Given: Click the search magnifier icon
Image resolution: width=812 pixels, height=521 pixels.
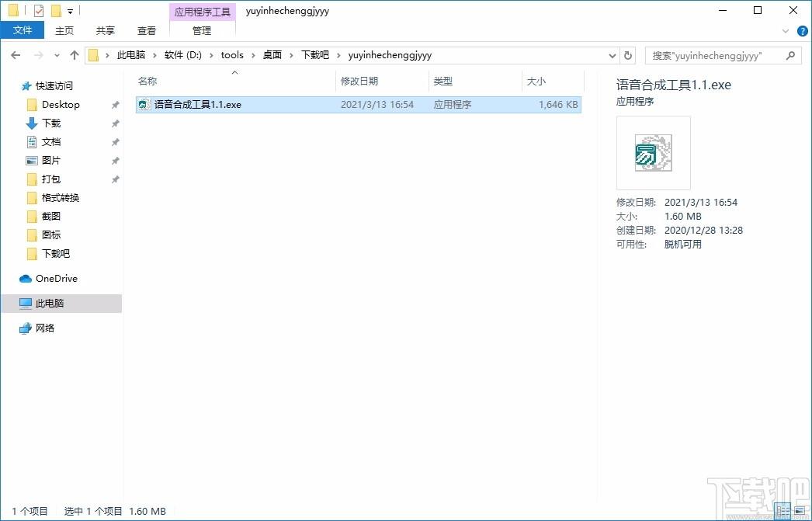Looking at the screenshot, I should (x=790, y=55).
